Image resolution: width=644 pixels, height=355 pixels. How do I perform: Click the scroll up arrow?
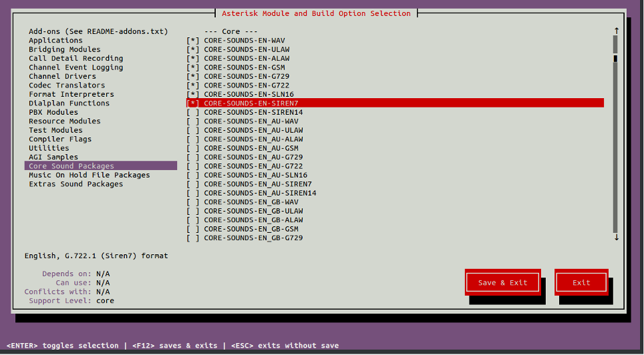click(x=616, y=31)
